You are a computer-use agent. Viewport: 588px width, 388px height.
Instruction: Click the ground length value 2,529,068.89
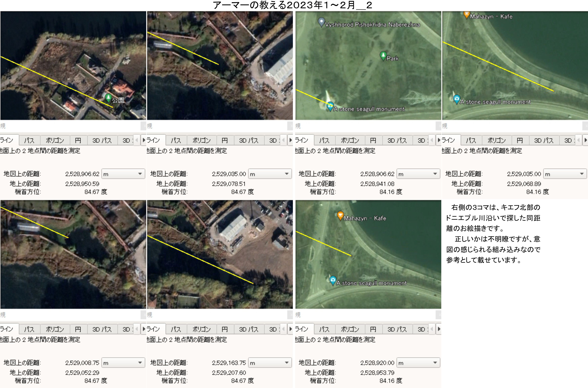(x=524, y=184)
